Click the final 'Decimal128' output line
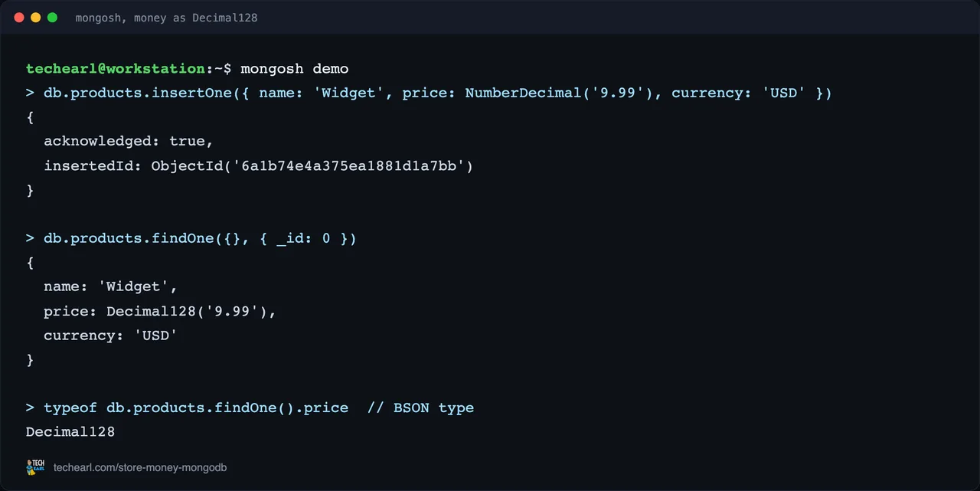Viewport: 980px width, 491px height. 70,432
